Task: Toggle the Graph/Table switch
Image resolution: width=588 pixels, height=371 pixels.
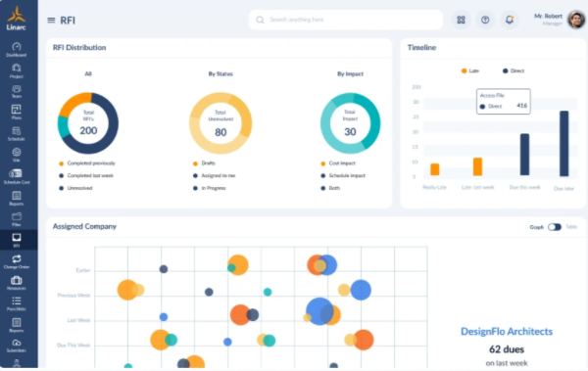Action: click(x=555, y=227)
